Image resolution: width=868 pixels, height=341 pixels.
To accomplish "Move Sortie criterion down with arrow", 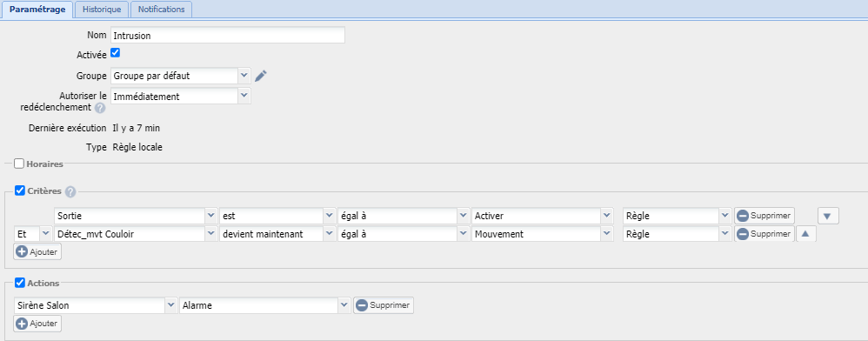I will point(828,216).
